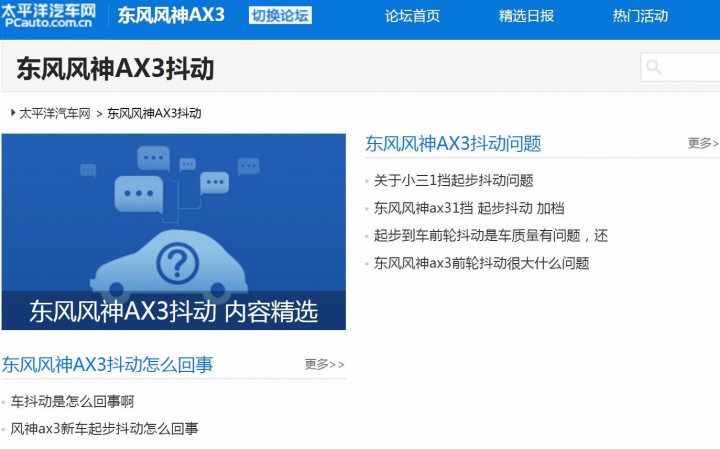Open post 起步到车前轮抖动是车质量有问题，还
Screen dimensions: 720x449
pyautogui.click(x=491, y=236)
